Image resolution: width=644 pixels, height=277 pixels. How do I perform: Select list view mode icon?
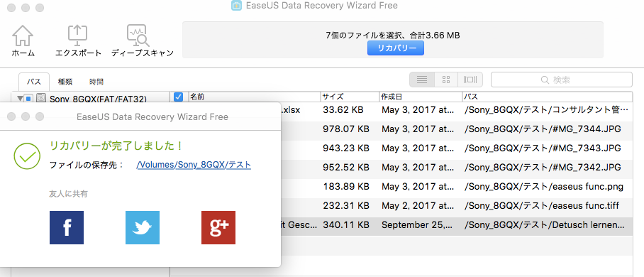[422, 80]
